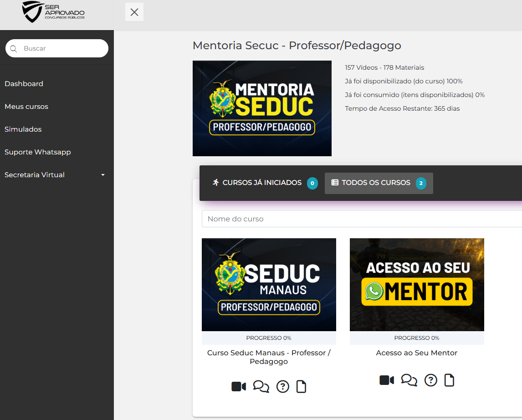The image size is (522, 420).
Task: Open video lessons icon for Curso Seduc Manaus
Action: (239, 387)
